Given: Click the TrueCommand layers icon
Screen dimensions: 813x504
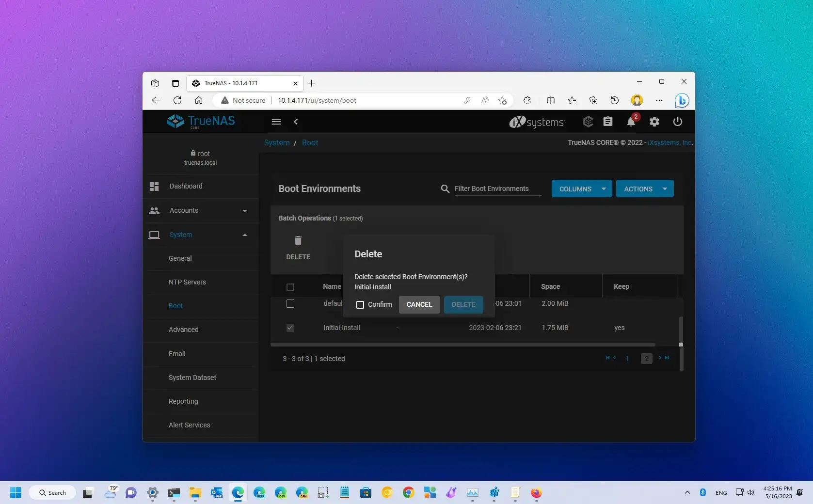Looking at the screenshot, I should [x=588, y=122].
